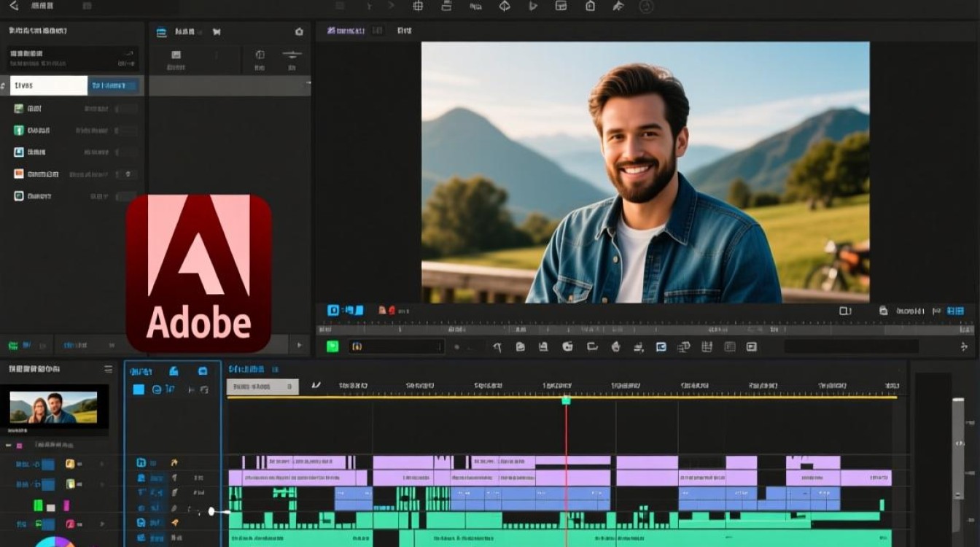Click the crosshair grid icon in top toolbar
Viewport: 980px width, 547px height.
pos(418,6)
